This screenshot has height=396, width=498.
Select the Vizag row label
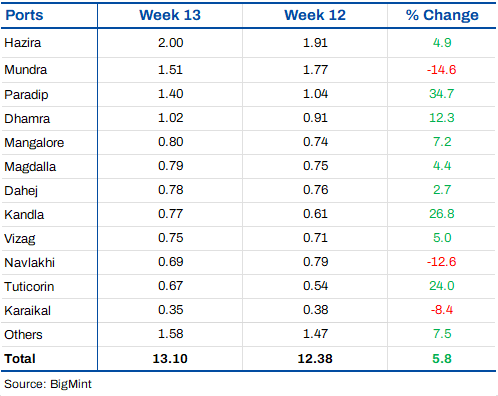pos(20,239)
